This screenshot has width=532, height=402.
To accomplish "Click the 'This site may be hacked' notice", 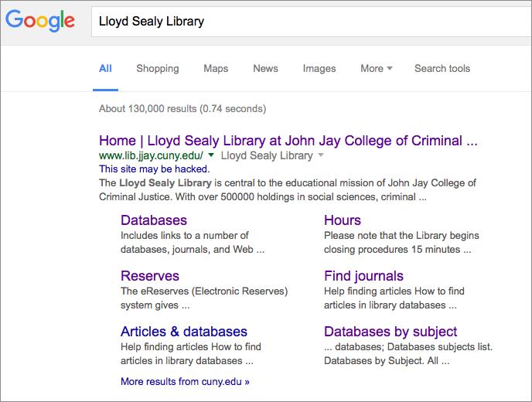I will [x=155, y=169].
